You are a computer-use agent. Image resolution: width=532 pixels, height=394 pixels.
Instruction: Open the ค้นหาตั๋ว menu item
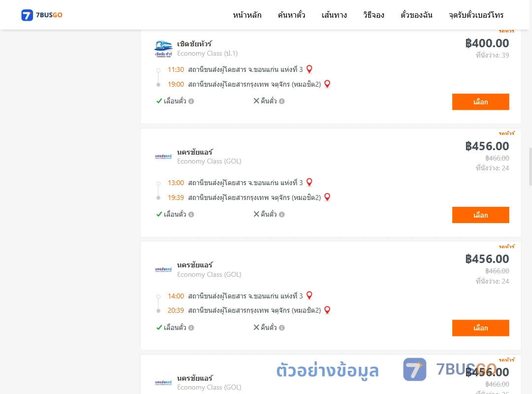292,15
